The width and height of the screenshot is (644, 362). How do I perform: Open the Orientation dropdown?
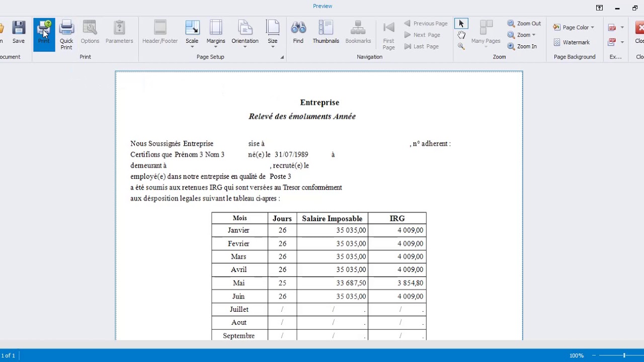click(x=245, y=35)
